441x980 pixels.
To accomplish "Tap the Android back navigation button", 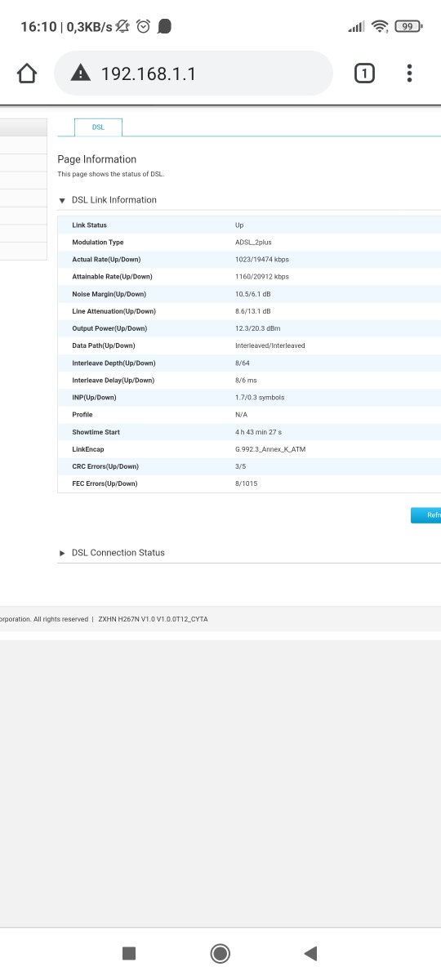I will [x=310, y=953].
